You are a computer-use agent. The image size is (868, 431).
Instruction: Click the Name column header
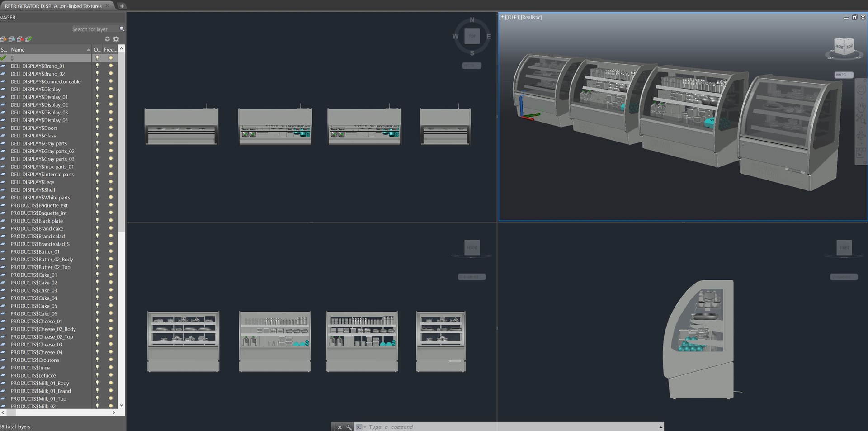pos(50,50)
